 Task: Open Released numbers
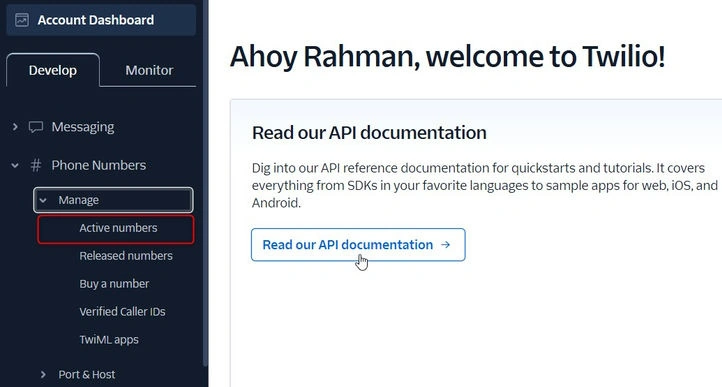click(126, 256)
